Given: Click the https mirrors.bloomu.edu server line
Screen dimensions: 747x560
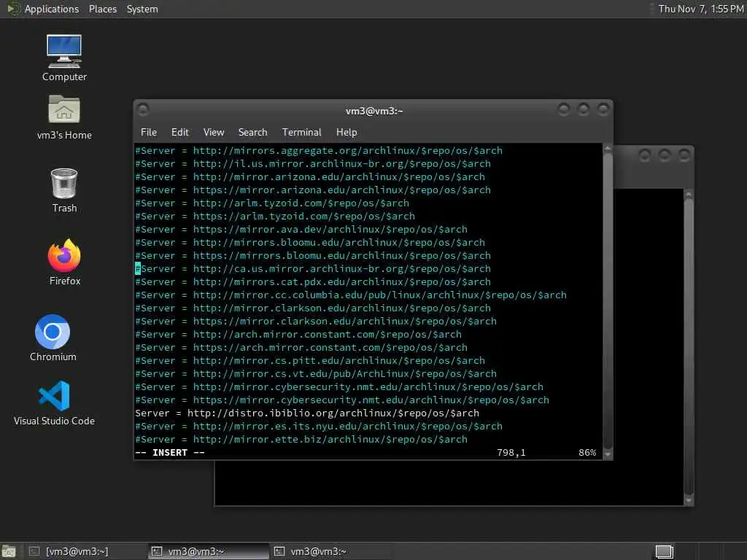Looking at the screenshot, I should coord(313,256).
